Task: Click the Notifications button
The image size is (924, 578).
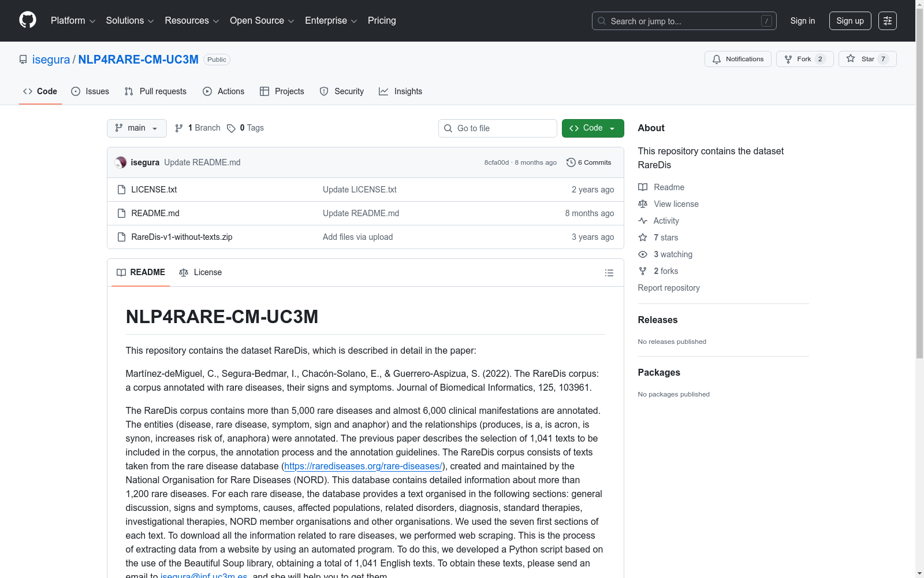Action: pyautogui.click(x=738, y=59)
